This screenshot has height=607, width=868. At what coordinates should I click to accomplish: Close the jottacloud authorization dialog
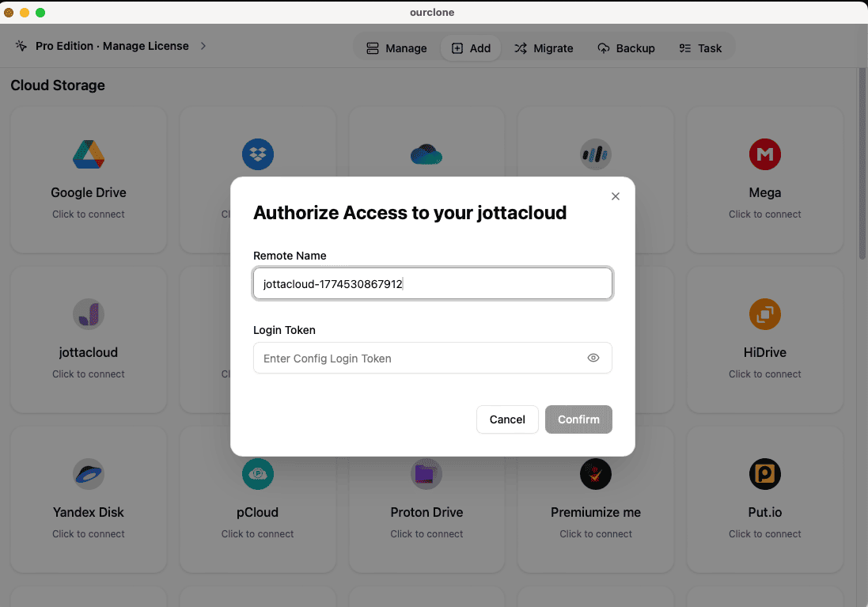(615, 196)
